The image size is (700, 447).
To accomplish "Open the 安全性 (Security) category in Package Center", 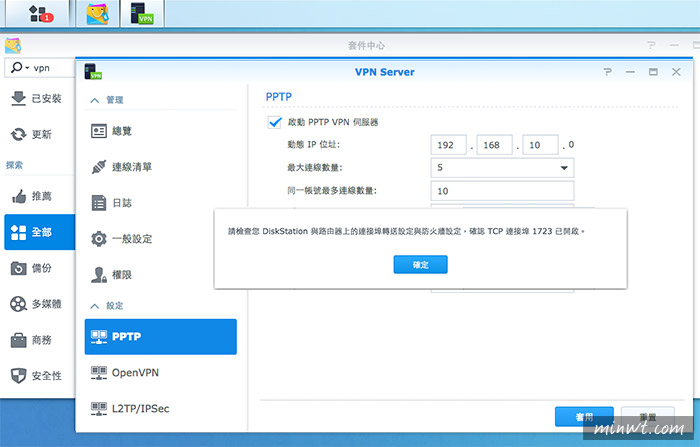I will click(39, 376).
